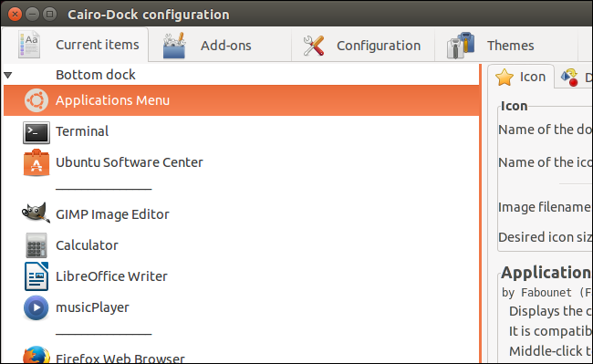Select the separator entry below Ubuntu Software Center
The image size is (593, 364).
[x=241, y=188]
